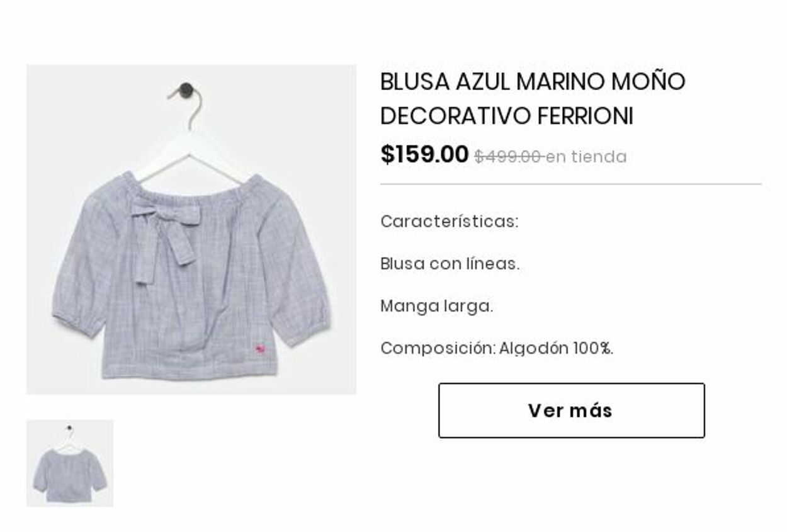Image resolution: width=787 pixels, height=532 pixels.
Task: Click the title line 'DECORATIVO FERRIONI'
Action: (x=507, y=116)
